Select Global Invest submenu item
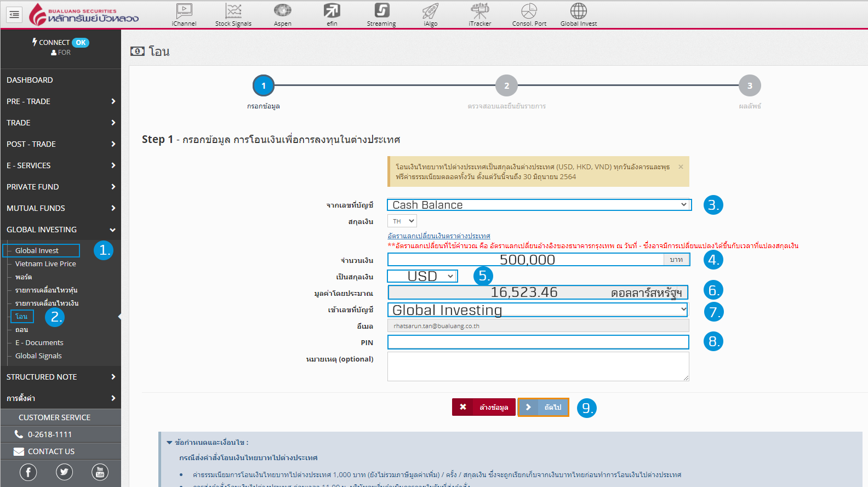The height and width of the screenshot is (487, 868). 37,250
